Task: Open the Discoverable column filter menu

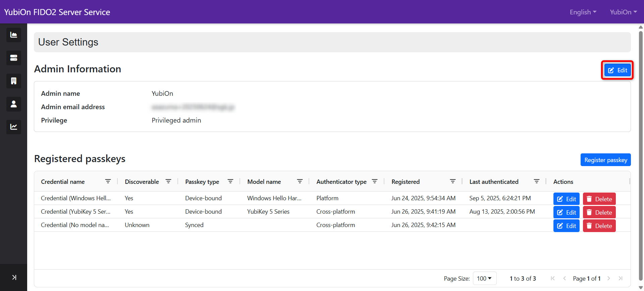Action: click(168, 181)
